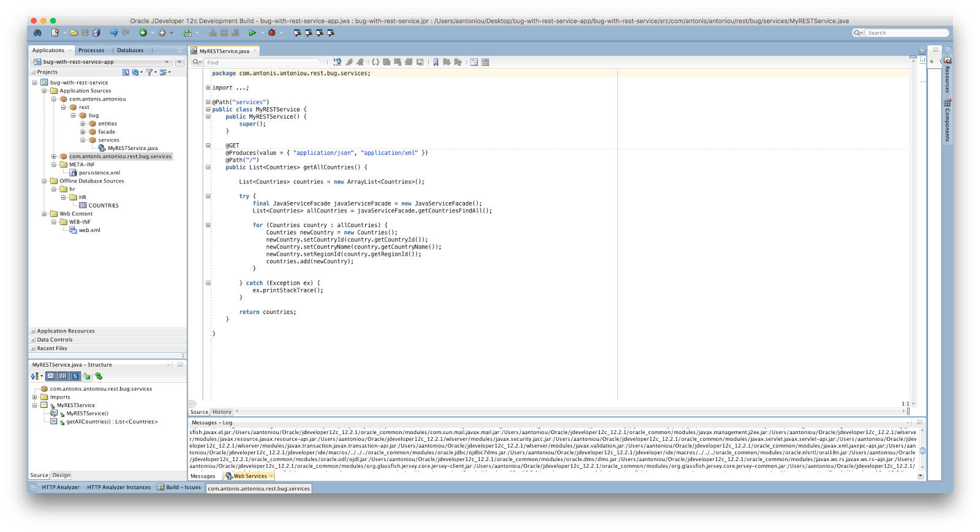
Task: Select web.xml in the project tree
Action: [89, 230]
